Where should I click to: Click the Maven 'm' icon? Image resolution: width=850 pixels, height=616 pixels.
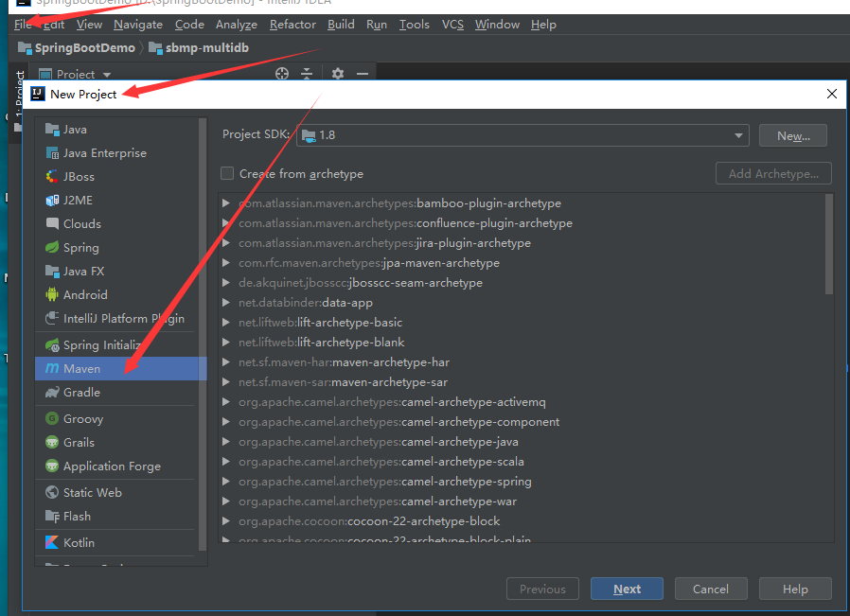click(x=52, y=368)
